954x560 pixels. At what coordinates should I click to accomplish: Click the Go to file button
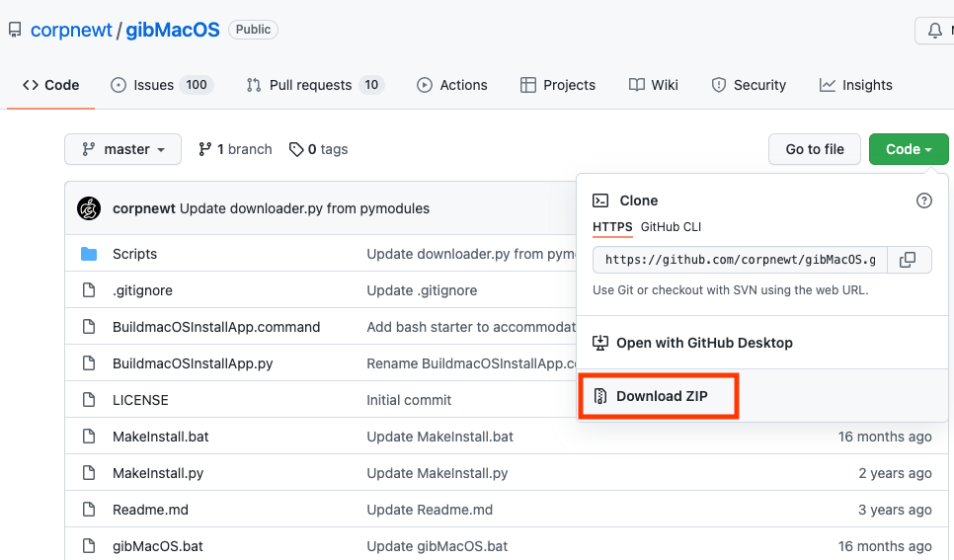[x=815, y=149]
